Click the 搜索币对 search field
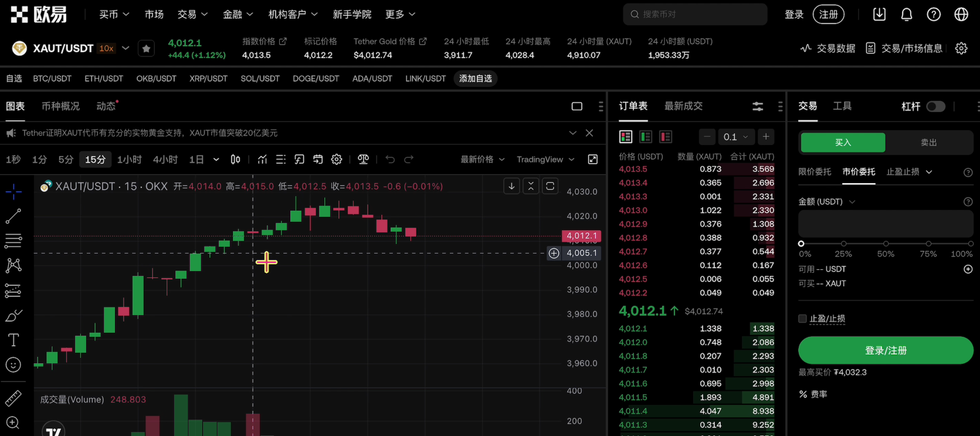The image size is (980, 436). (695, 14)
